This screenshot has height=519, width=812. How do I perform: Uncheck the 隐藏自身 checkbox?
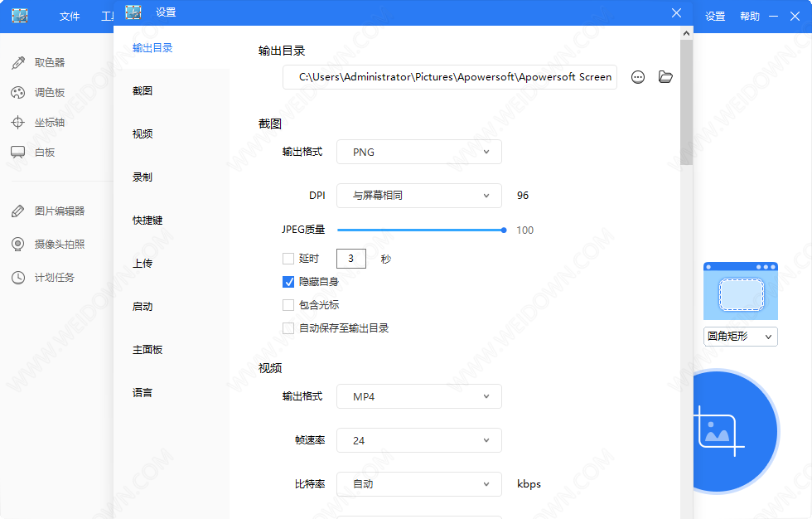[x=288, y=282]
